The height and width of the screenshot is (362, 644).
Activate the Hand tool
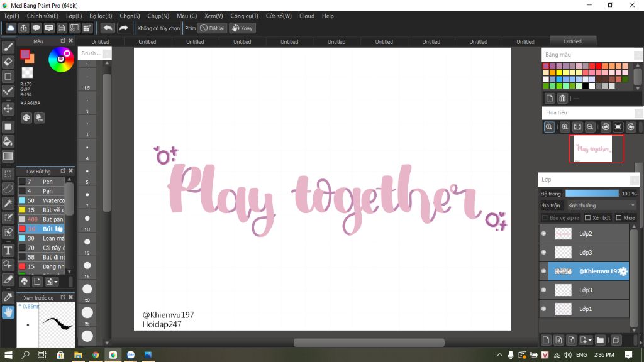pos(8,312)
